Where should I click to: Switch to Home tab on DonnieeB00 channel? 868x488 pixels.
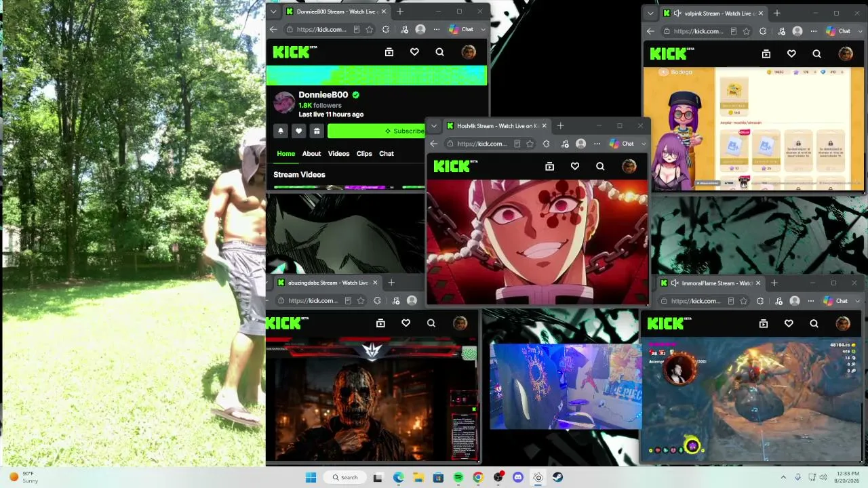pos(285,154)
